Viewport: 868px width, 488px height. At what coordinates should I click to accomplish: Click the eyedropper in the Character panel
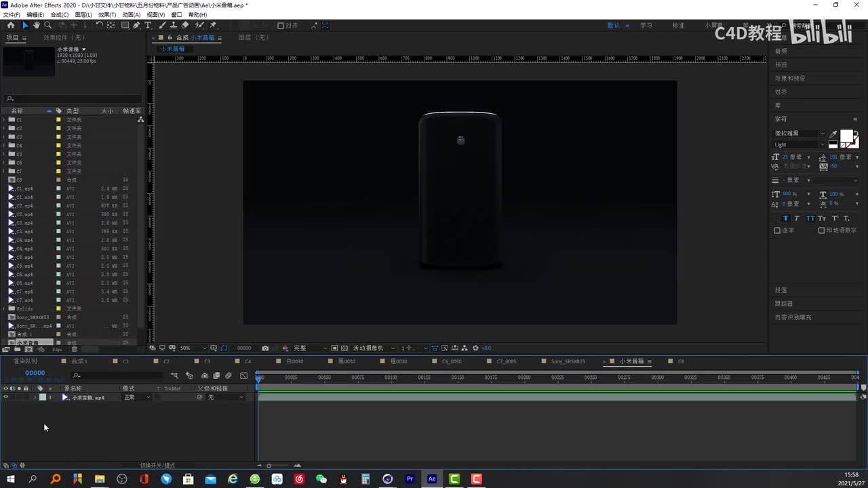tap(833, 134)
